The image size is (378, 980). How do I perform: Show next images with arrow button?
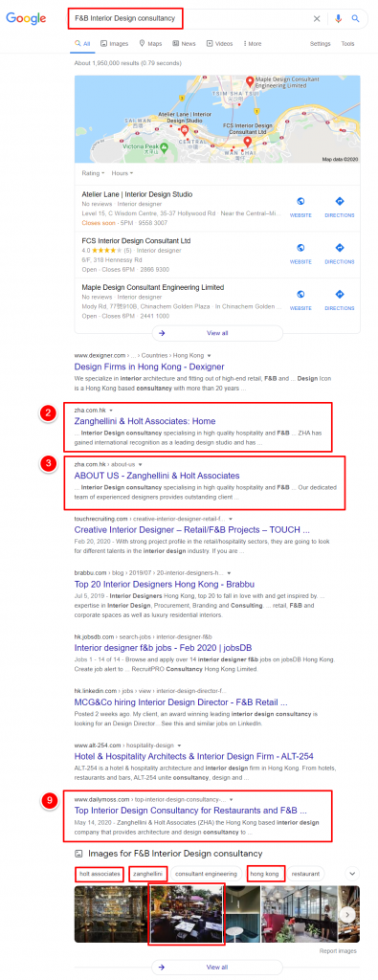(347, 914)
